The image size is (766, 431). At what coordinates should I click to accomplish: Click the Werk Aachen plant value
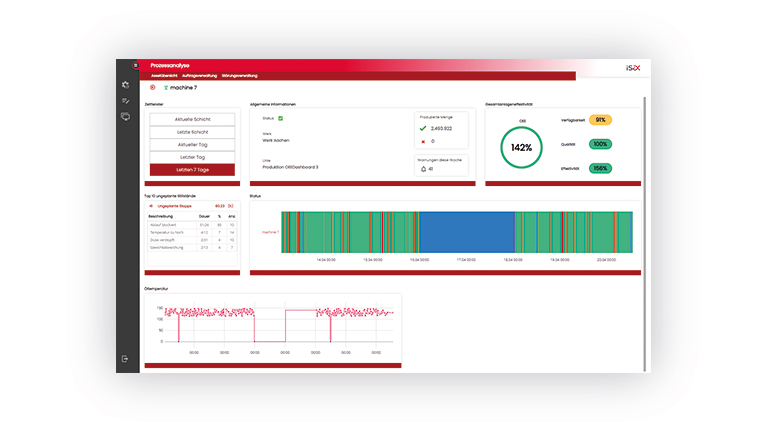[276, 140]
